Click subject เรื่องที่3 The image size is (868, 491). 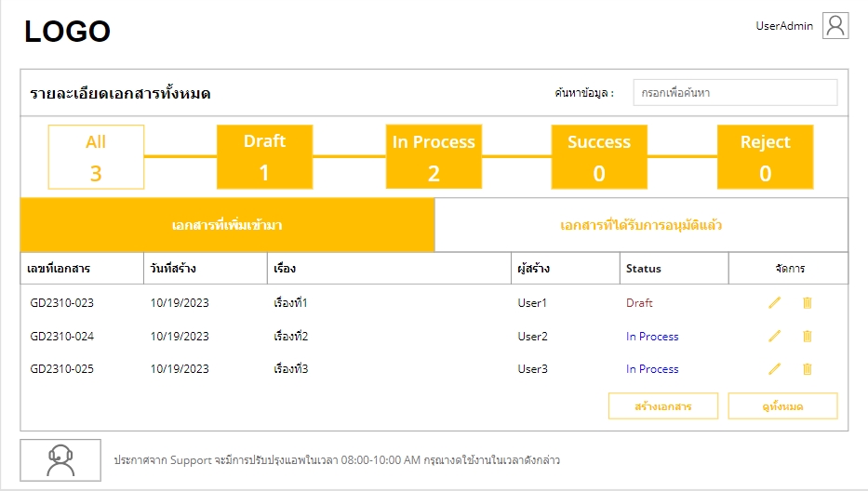290,368
